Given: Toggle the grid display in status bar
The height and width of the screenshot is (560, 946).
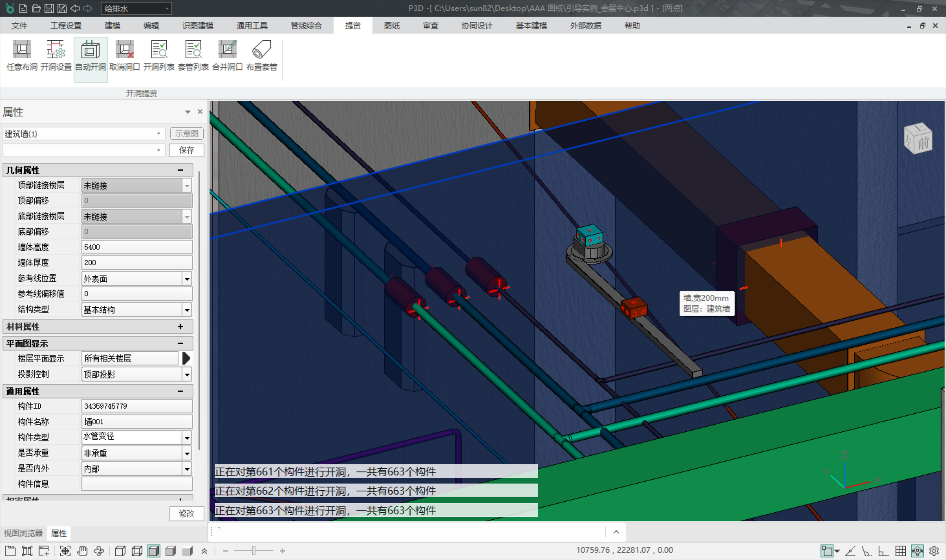Looking at the screenshot, I should coord(900,551).
